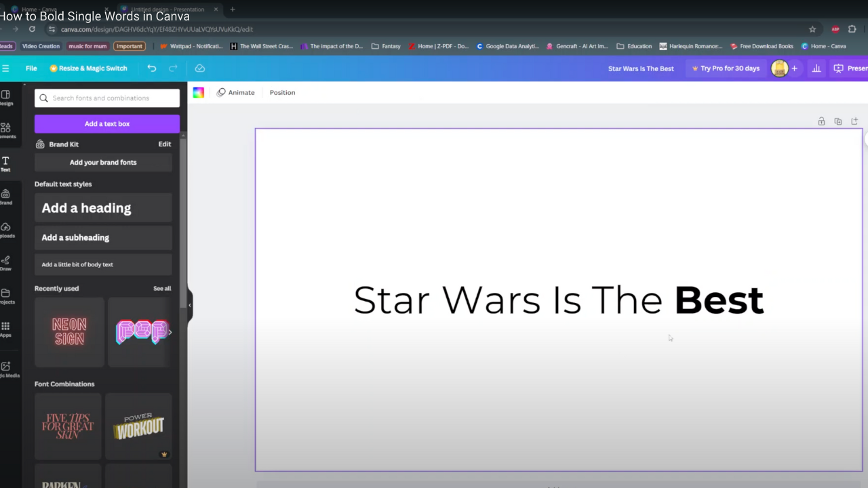Open the Projects sidebar folder
The height and width of the screenshot is (488, 868).
click(5, 296)
